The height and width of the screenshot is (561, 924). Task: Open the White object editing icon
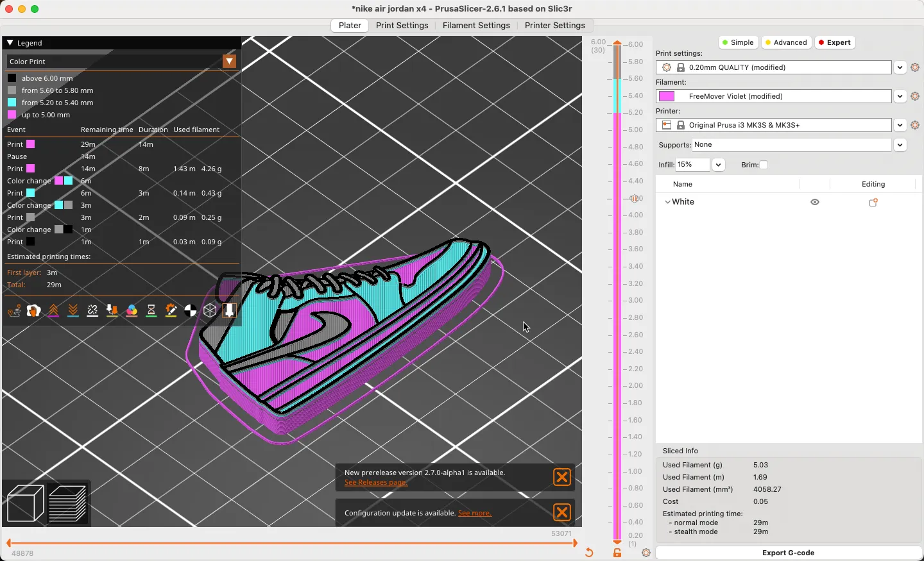click(873, 202)
